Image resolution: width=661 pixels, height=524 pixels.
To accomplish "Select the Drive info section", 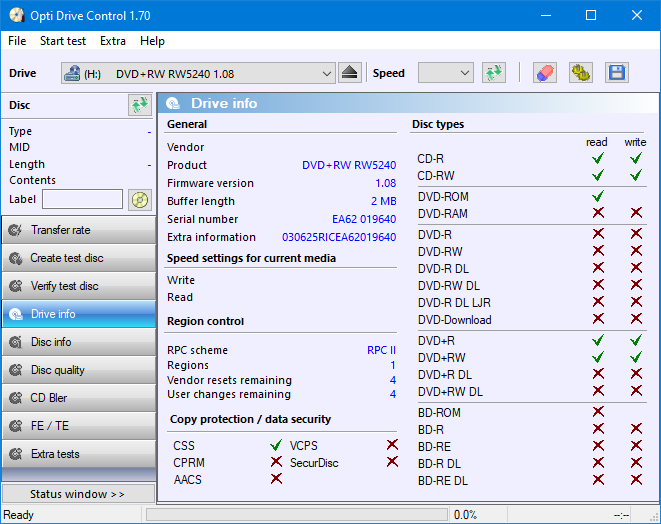I will coord(79,314).
